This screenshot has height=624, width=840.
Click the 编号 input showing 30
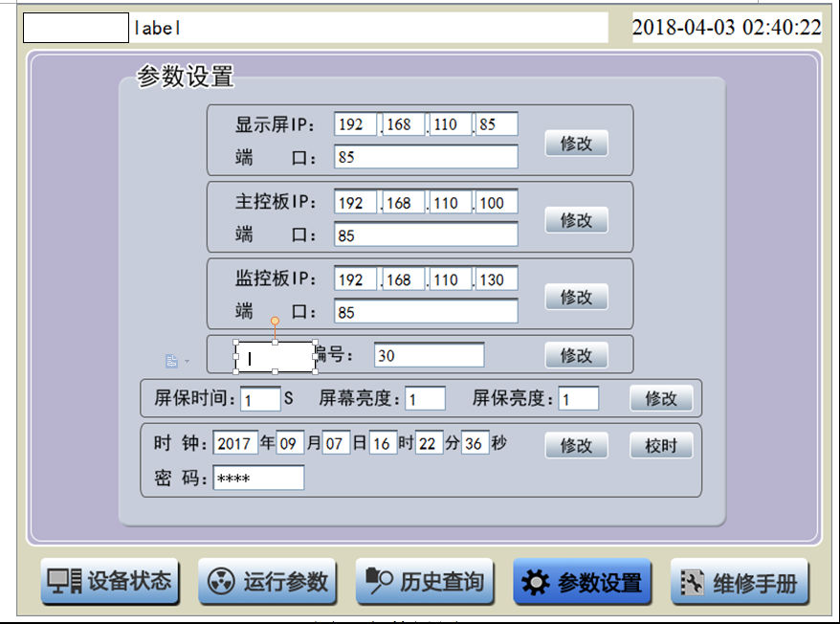click(x=429, y=355)
